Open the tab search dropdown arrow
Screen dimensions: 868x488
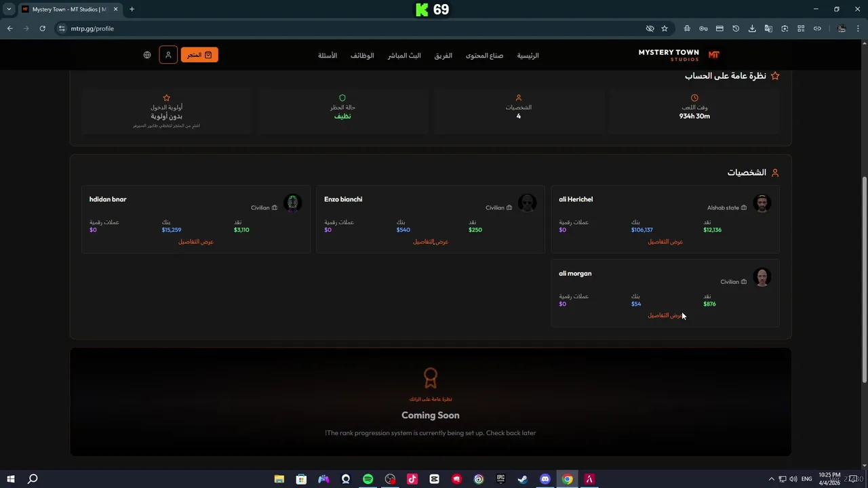coord(9,9)
